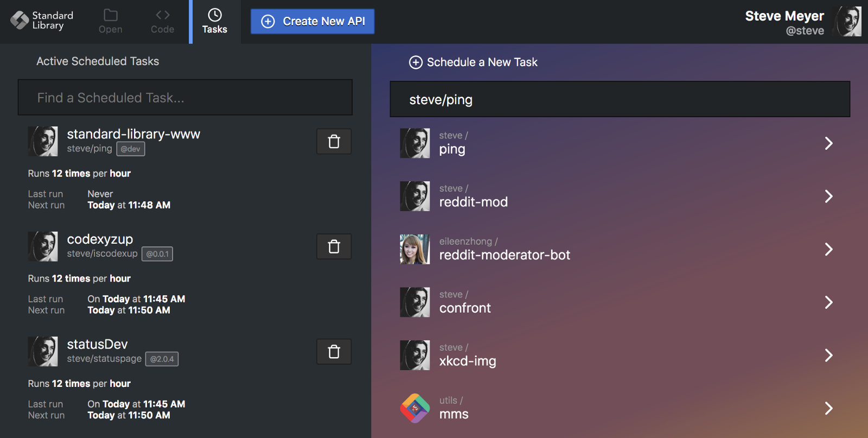
Task: Delete the codexyzup scheduled task
Action: [x=334, y=247]
